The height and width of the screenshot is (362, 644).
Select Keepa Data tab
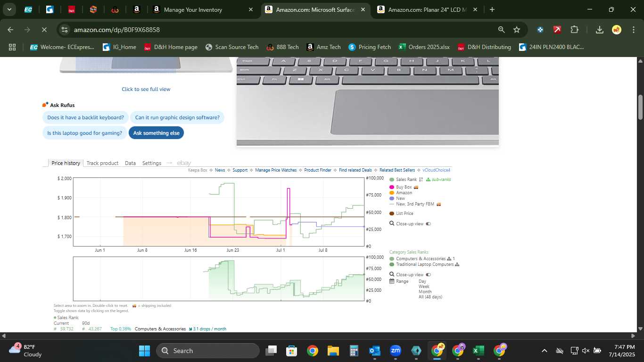(x=130, y=163)
